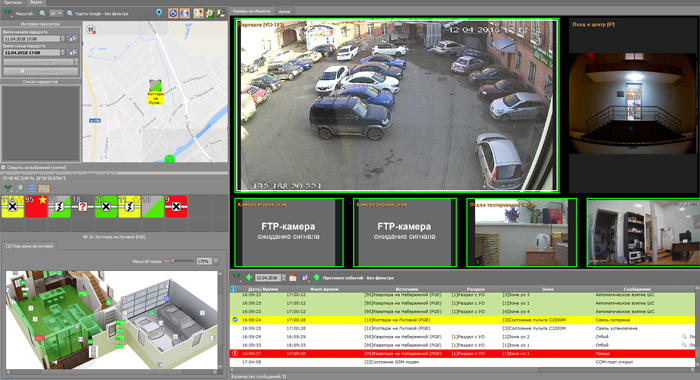The height and width of the screenshot is (380, 700).
Task: Open the calendar icon in event log toolbar
Action: 293,278
